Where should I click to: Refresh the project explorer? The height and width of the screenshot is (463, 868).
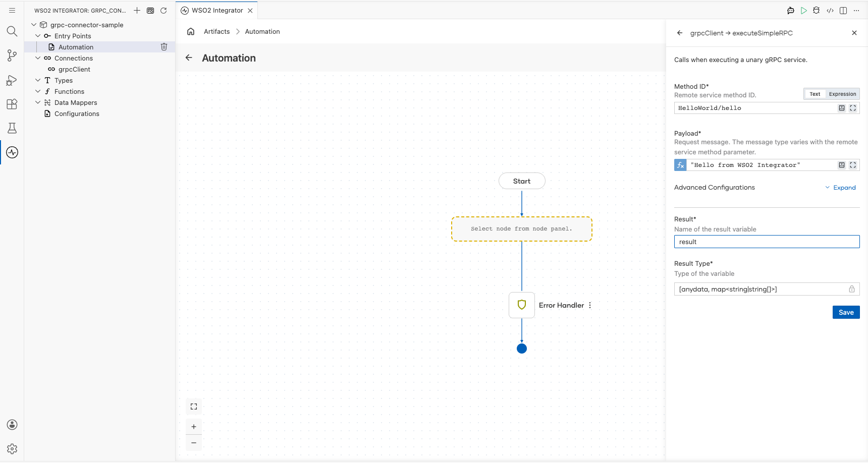[164, 10]
